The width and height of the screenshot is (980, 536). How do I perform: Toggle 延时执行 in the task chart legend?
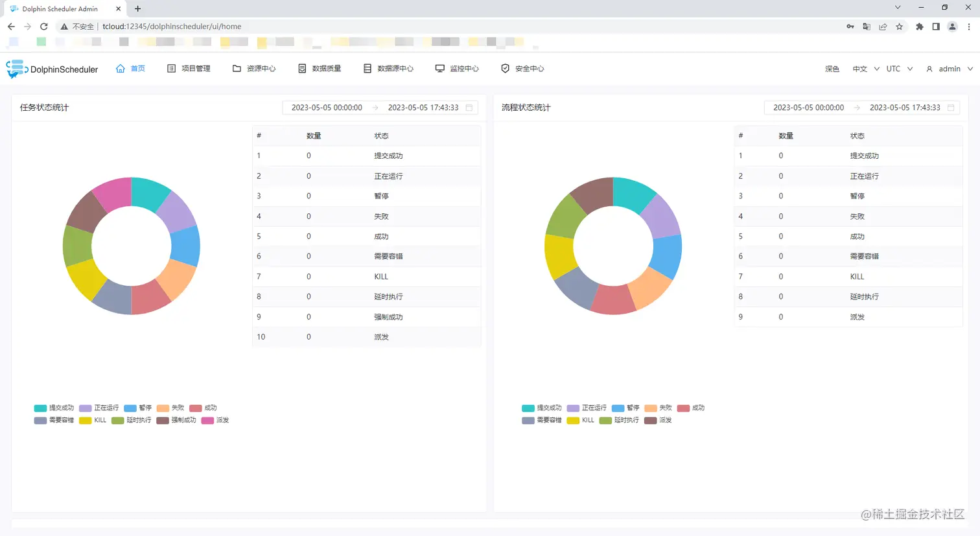pyautogui.click(x=132, y=420)
